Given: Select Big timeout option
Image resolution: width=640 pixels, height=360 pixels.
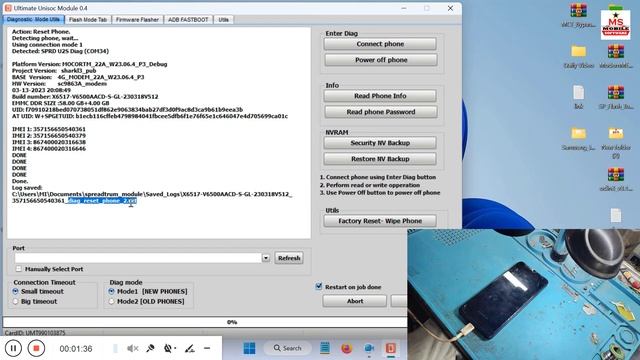Looking at the screenshot, I should (16, 302).
